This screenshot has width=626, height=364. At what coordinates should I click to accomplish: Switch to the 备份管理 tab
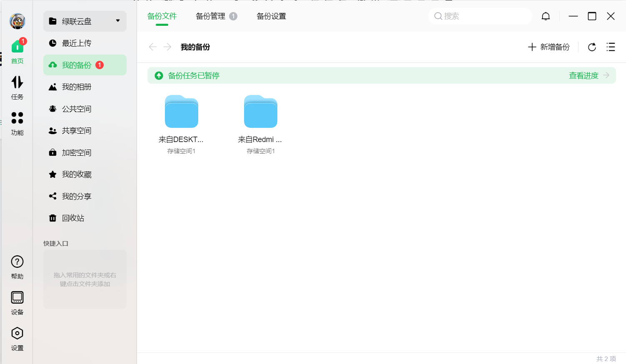click(216, 16)
